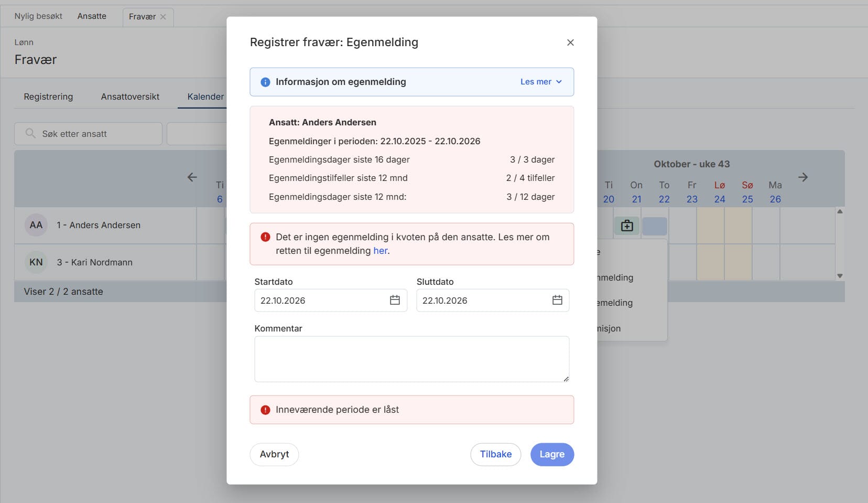Select date Lø 24 in calendar header
This screenshot has width=868, height=503.
(x=720, y=192)
